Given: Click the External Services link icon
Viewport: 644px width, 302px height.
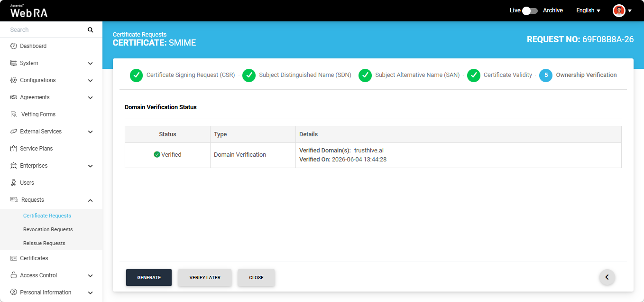Looking at the screenshot, I should 14,132.
